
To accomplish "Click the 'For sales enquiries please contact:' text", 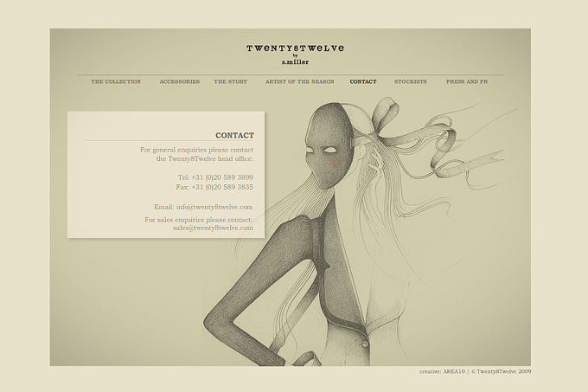I will [199, 220].
